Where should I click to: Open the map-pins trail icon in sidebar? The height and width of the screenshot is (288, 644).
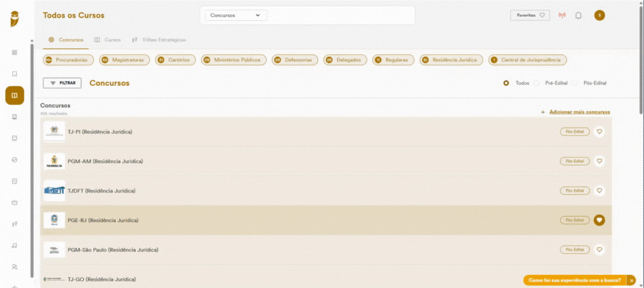pos(15,224)
